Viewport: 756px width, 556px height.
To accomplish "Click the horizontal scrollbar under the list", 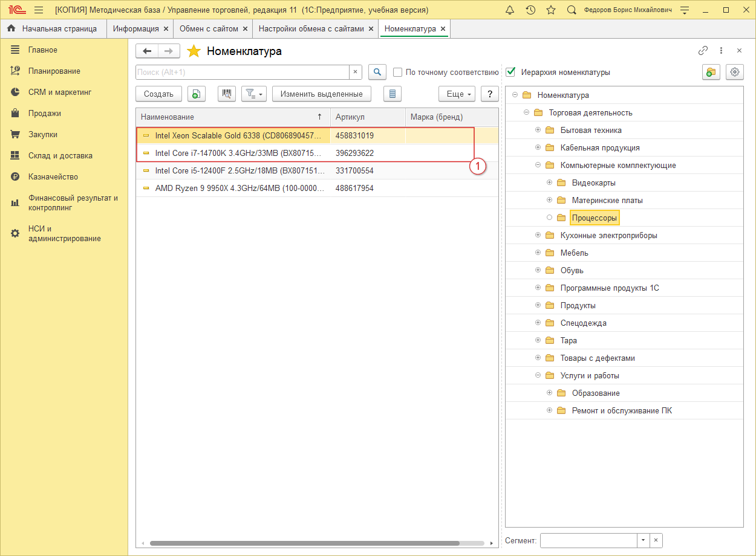I will (304, 543).
